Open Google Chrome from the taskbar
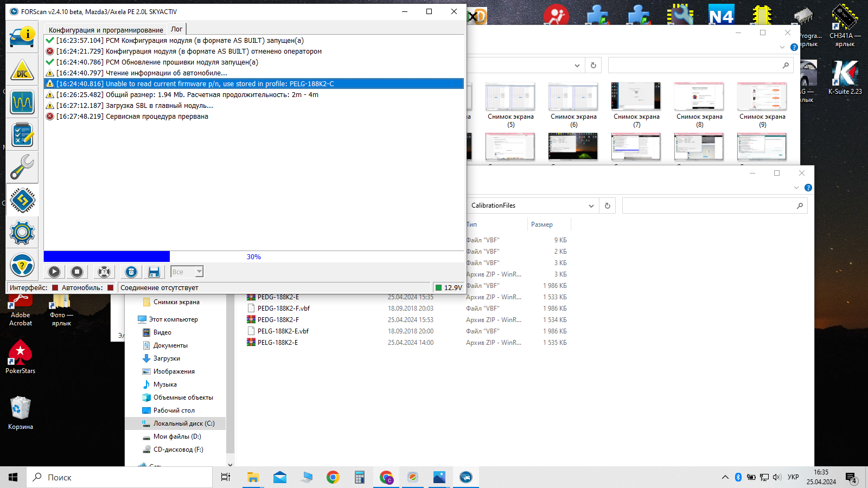This screenshot has height=488, width=868. point(333,477)
